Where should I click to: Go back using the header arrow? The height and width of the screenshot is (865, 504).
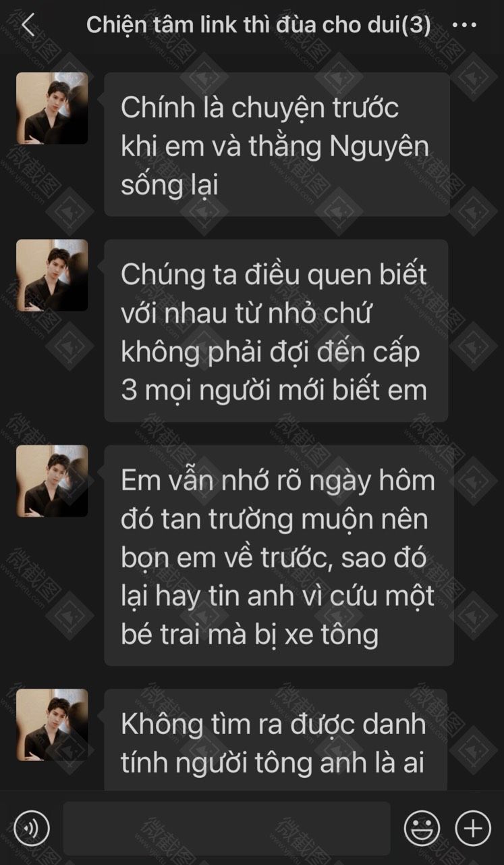pos(28,26)
